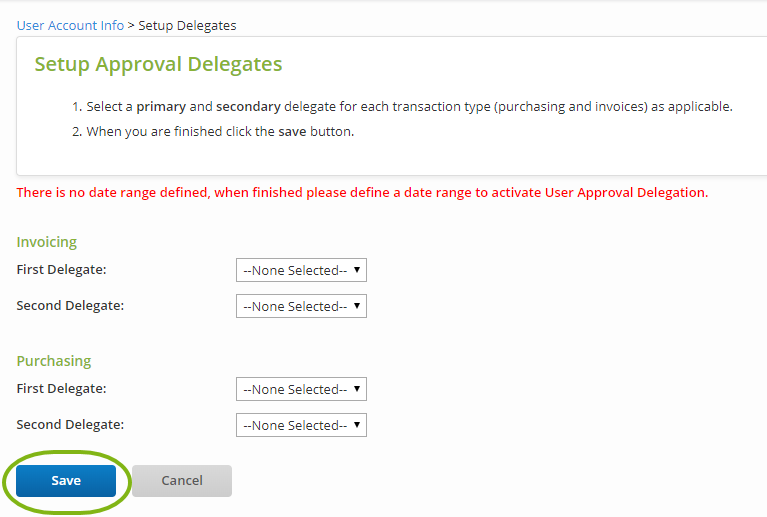The height and width of the screenshot is (517, 767).
Task: Click the User Account Info breadcrumb link
Action: (70, 25)
